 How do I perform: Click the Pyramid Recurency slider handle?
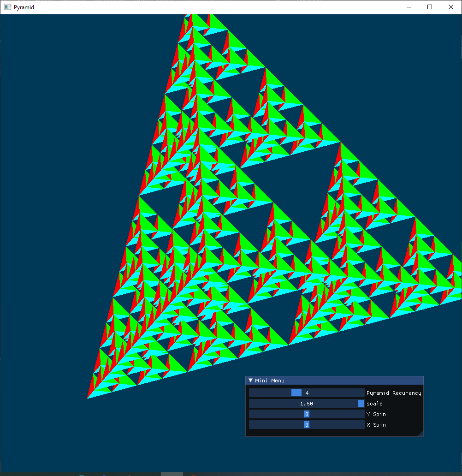click(x=296, y=393)
